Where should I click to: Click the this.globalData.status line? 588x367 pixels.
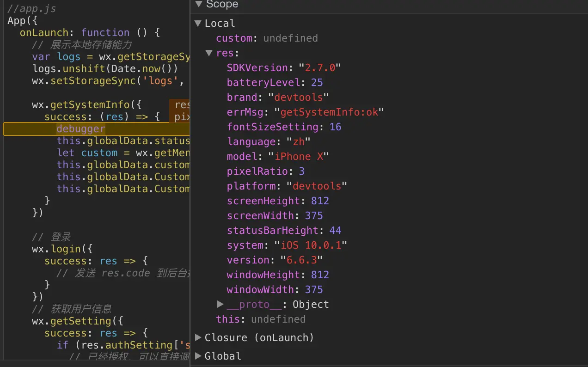pyautogui.click(x=123, y=141)
